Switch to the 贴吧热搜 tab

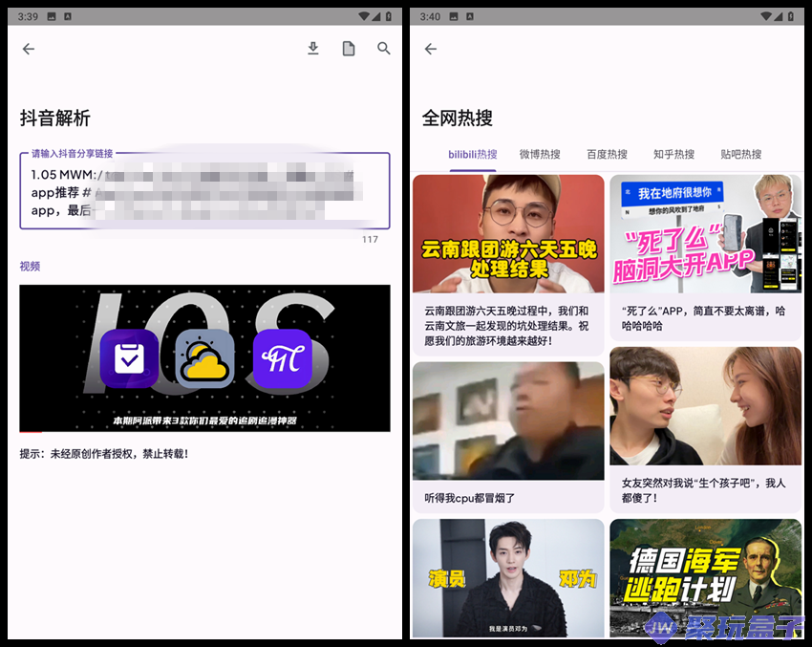point(741,155)
